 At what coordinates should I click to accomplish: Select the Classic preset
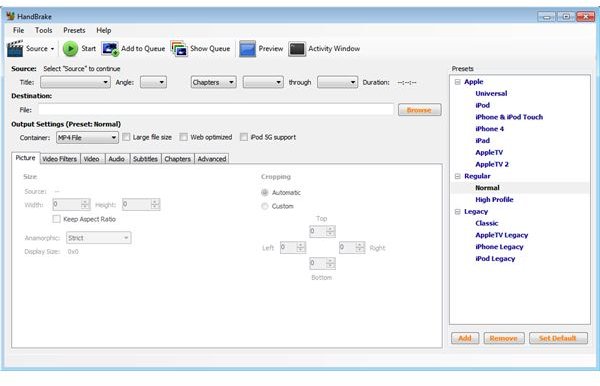[486, 223]
